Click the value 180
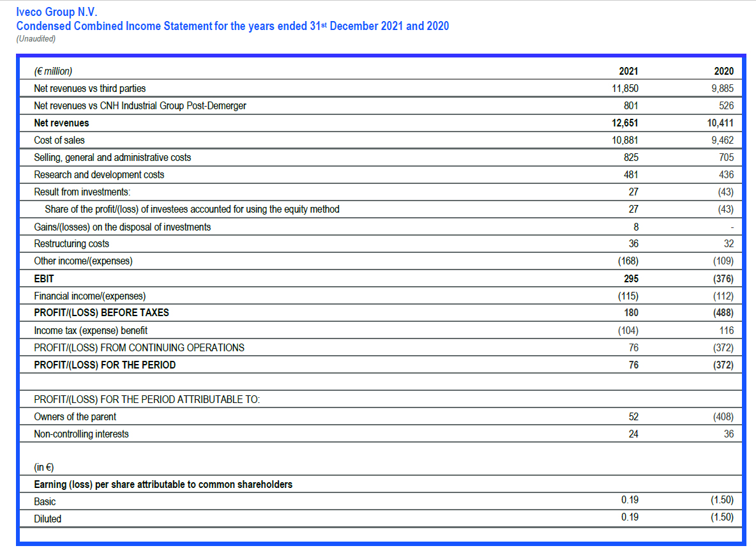Viewport: 756px width, 555px height. coord(631,313)
